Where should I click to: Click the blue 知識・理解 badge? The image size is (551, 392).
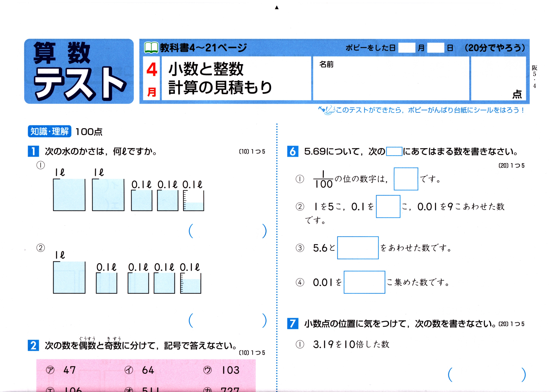click(49, 131)
